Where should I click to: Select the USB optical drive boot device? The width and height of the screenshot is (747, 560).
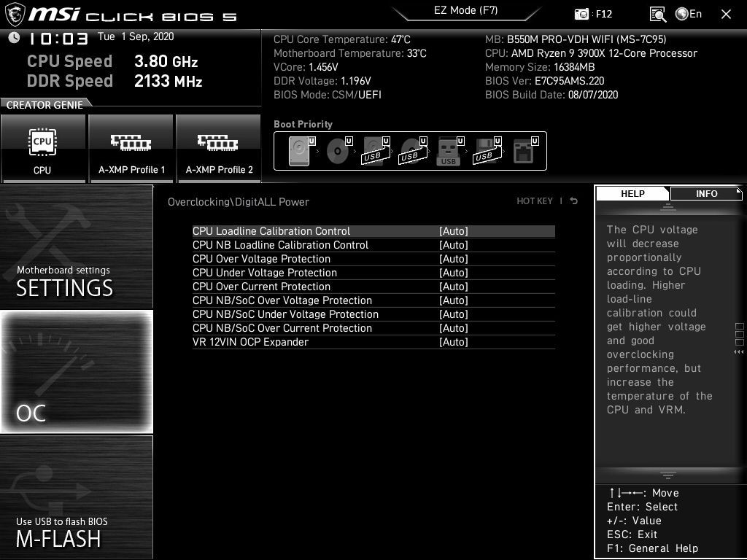pos(413,151)
